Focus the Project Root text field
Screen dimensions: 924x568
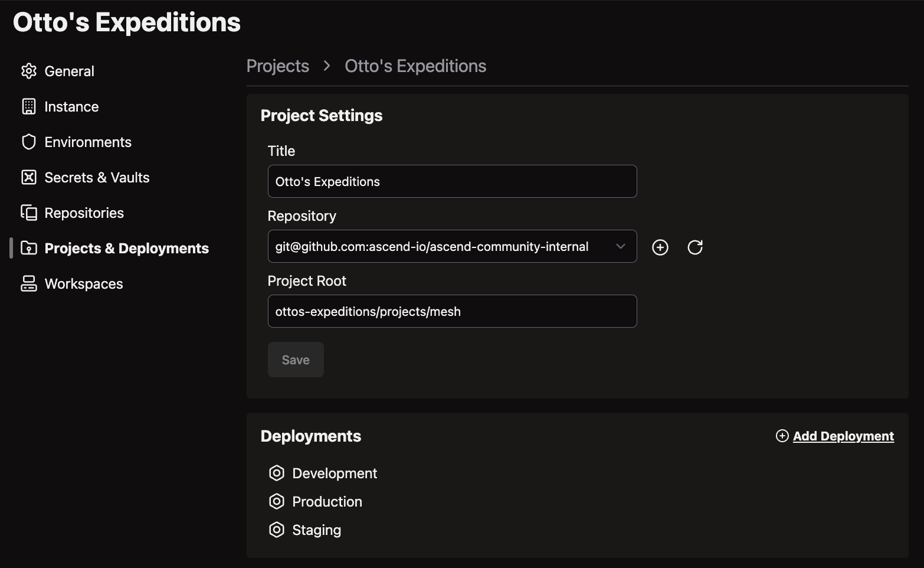(x=452, y=311)
